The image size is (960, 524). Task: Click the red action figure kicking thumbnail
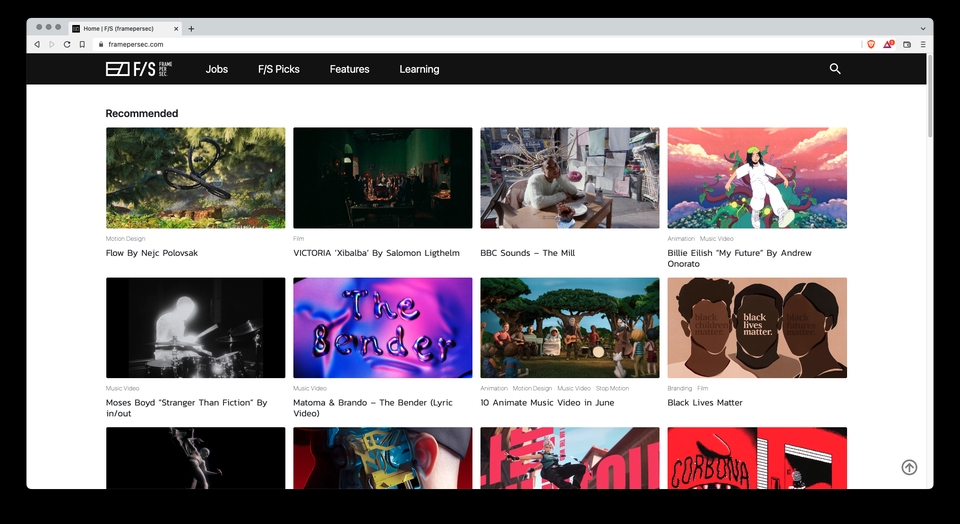[x=570, y=458]
